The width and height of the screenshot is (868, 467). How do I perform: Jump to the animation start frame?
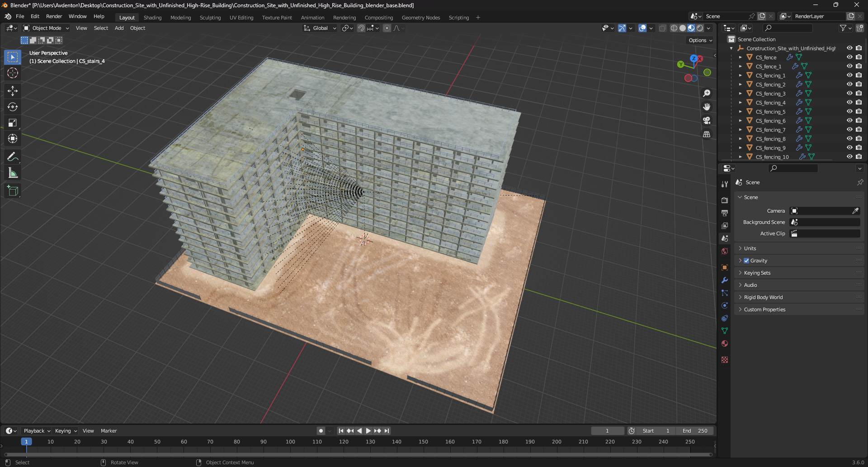pos(341,431)
